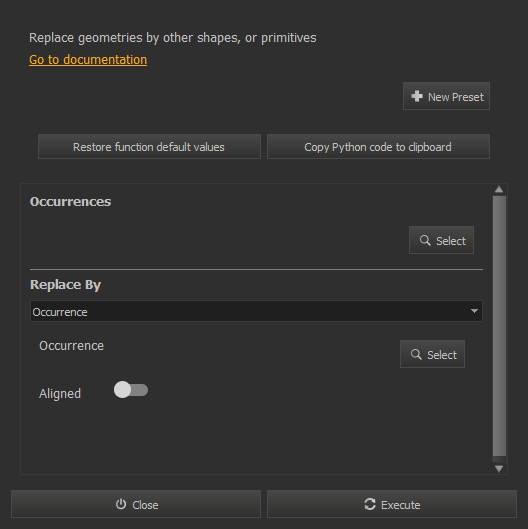
Task: Create a New Preset
Action: pos(446,96)
